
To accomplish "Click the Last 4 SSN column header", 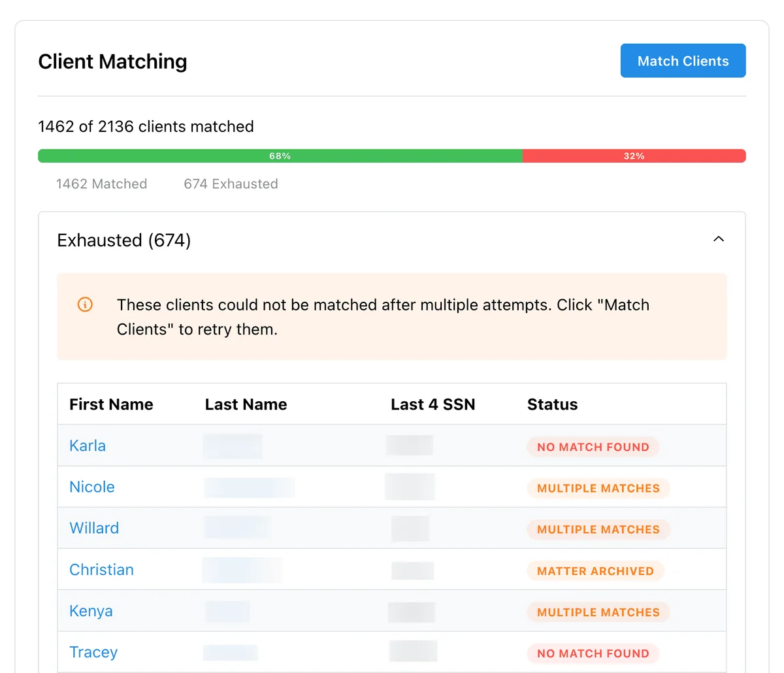I will coord(433,404).
